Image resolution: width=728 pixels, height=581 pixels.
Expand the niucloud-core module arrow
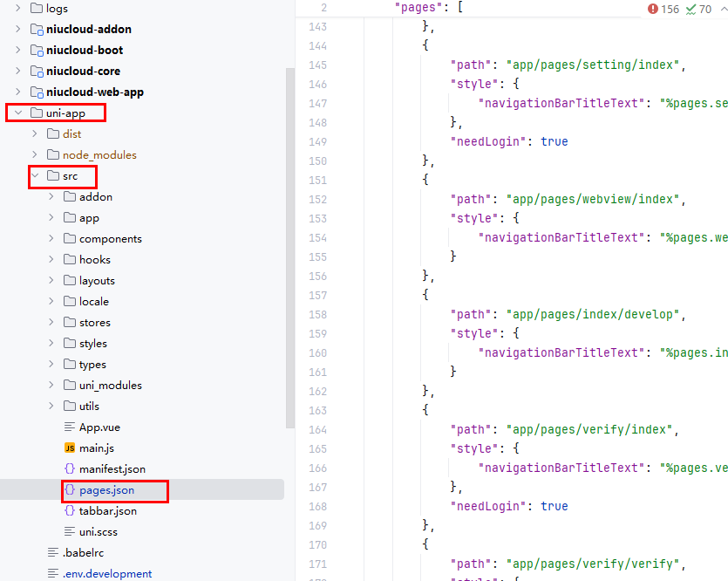pyautogui.click(x=17, y=72)
